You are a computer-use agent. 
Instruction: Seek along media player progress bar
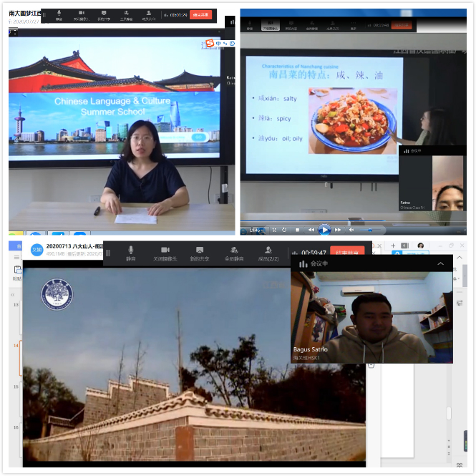click(353, 220)
